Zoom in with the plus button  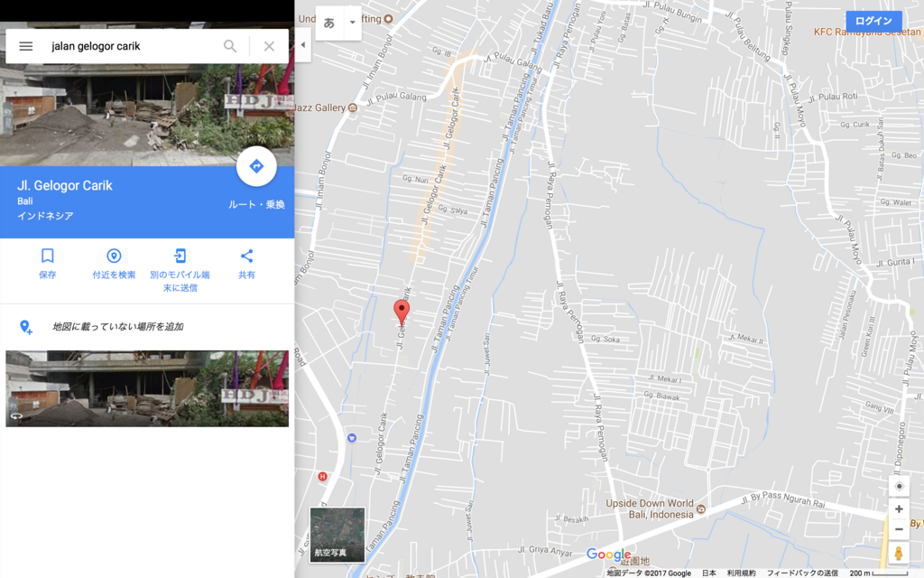point(899,509)
